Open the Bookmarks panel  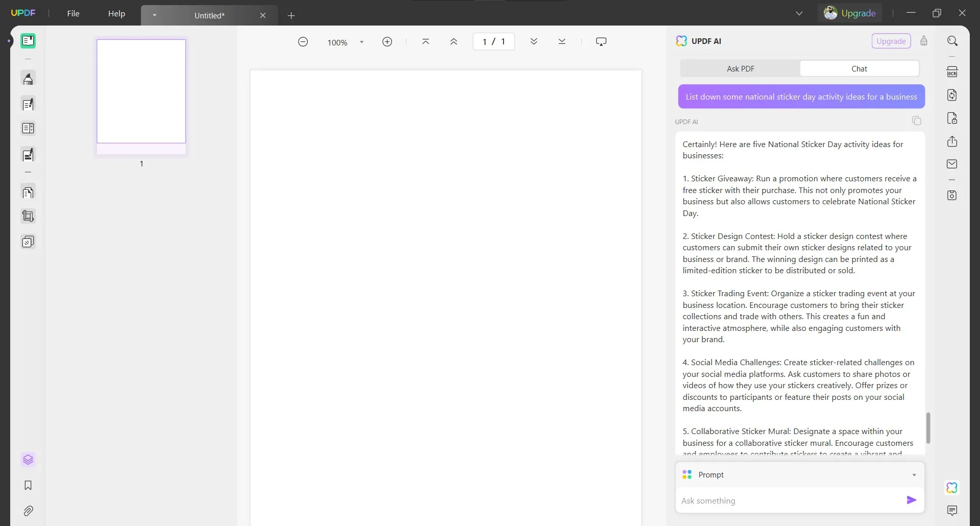pos(28,485)
